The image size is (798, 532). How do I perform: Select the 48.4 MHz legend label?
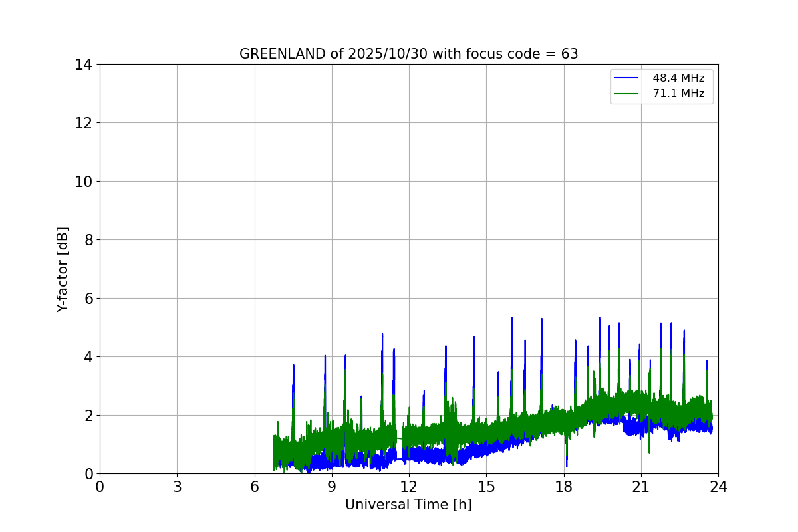pos(678,78)
